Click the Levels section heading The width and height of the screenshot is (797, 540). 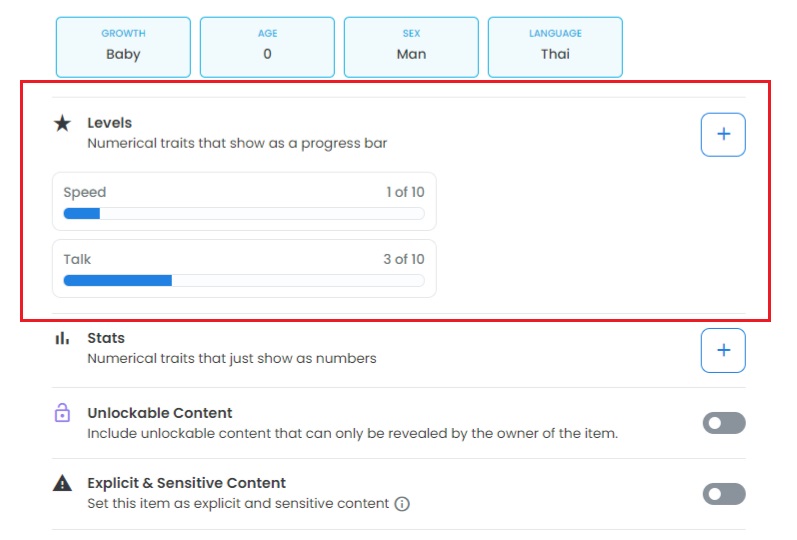tap(109, 123)
